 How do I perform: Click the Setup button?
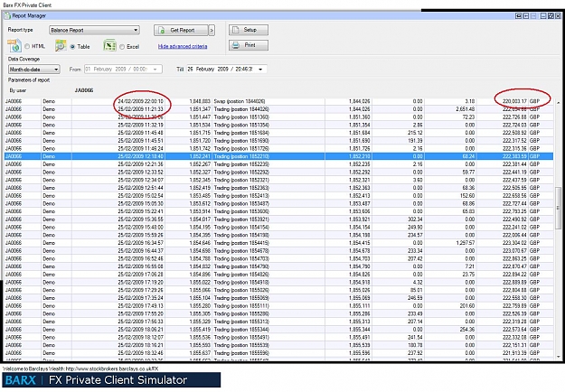pos(249,30)
